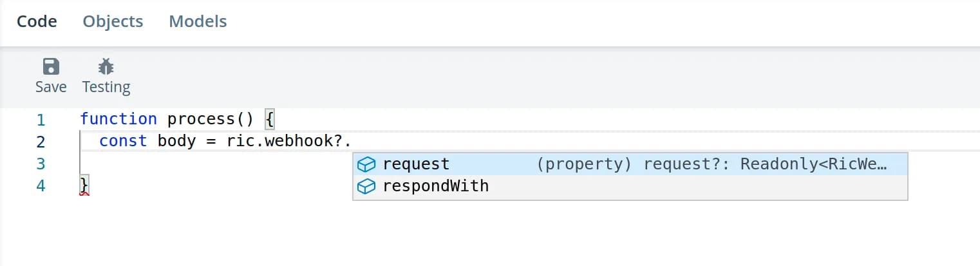Open the Objects tab

tap(113, 21)
